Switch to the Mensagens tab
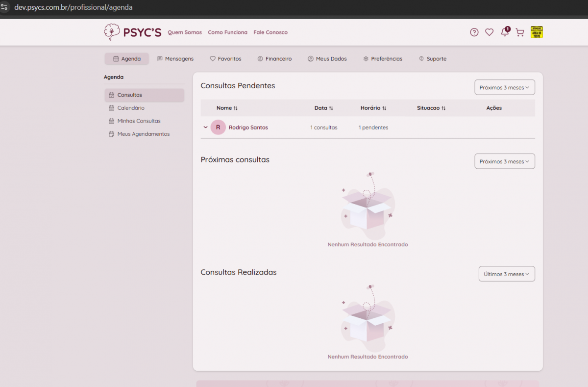The width and height of the screenshot is (588, 387). [x=175, y=59]
